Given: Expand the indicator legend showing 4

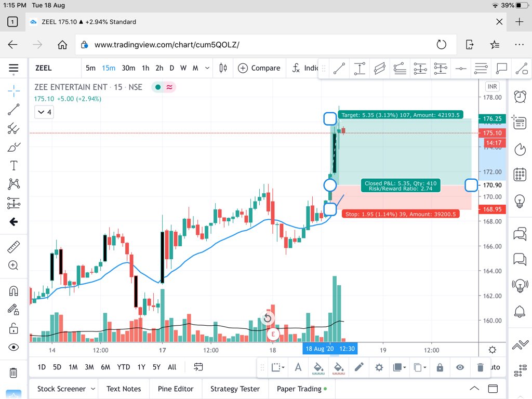Looking at the screenshot, I should (x=45, y=112).
